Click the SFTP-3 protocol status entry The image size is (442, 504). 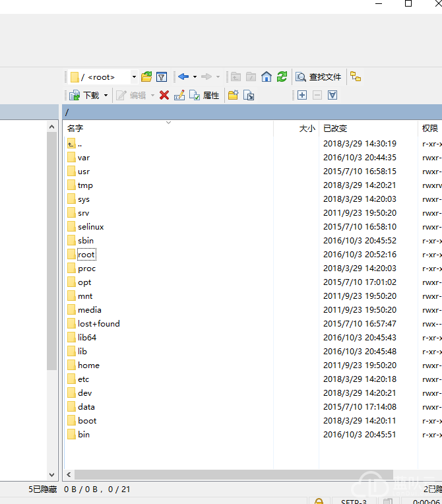point(354,501)
